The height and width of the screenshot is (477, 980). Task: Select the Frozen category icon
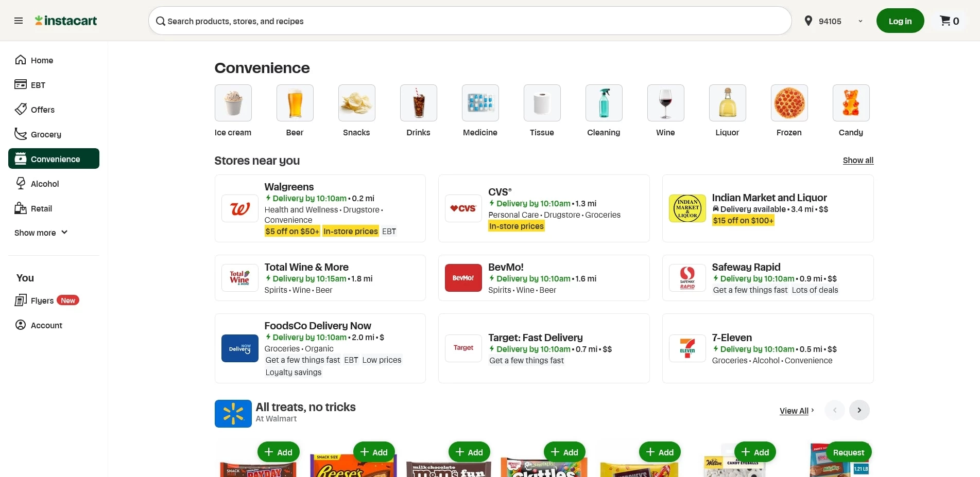point(789,103)
